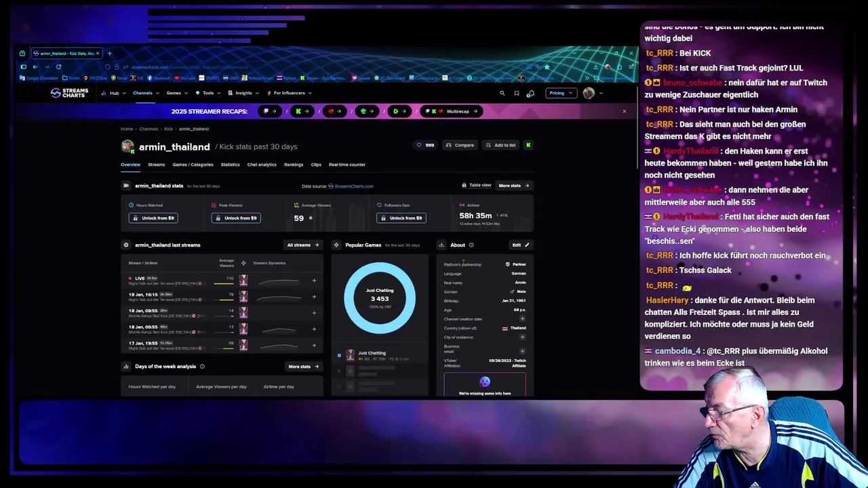This screenshot has width=868, height=488.
Task: Expand the Games menu
Action: click(176, 93)
